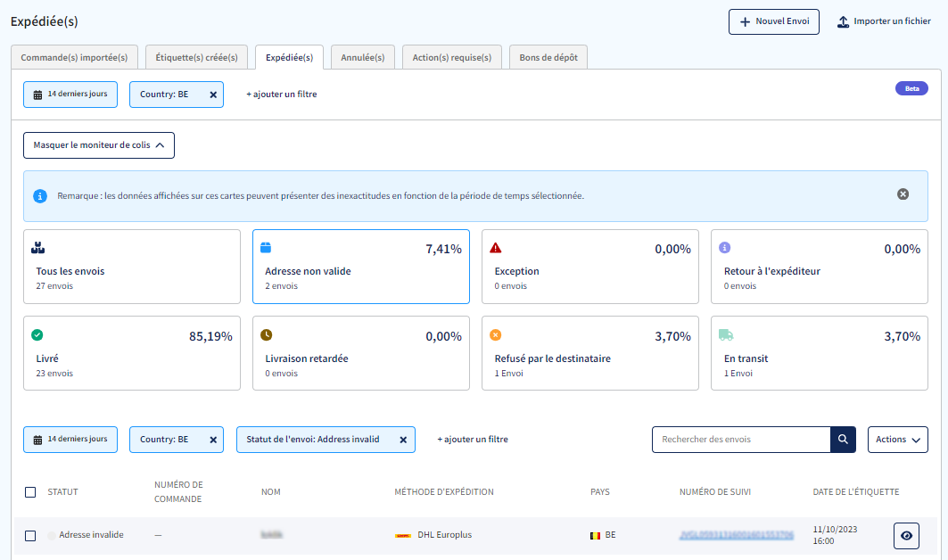View shipment details with the eye button

pos(906,536)
